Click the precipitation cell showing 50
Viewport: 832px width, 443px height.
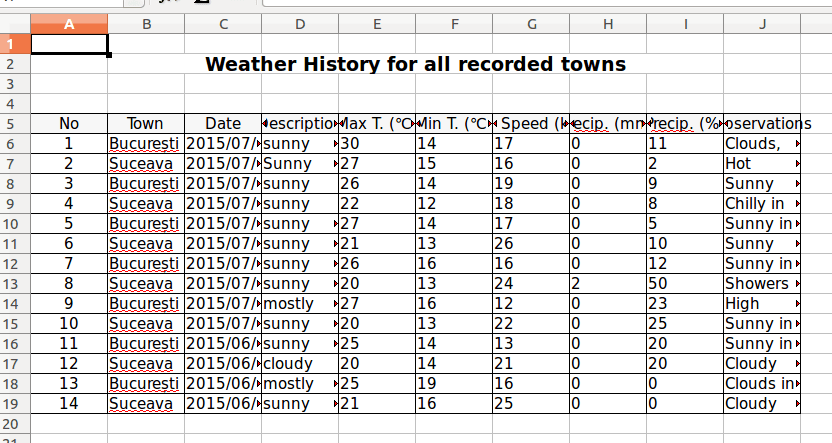pyautogui.click(x=684, y=284)
